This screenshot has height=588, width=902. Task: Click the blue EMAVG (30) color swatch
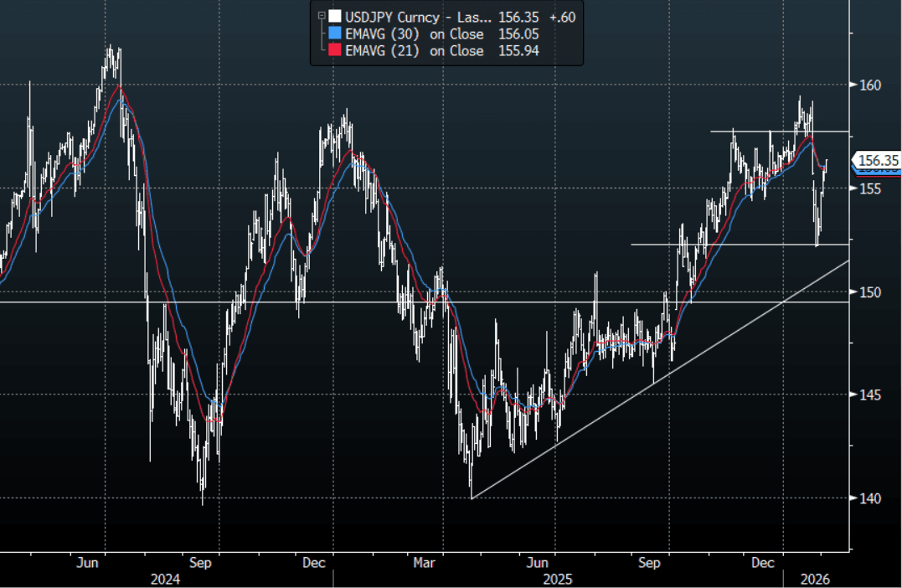coord(335,34)
